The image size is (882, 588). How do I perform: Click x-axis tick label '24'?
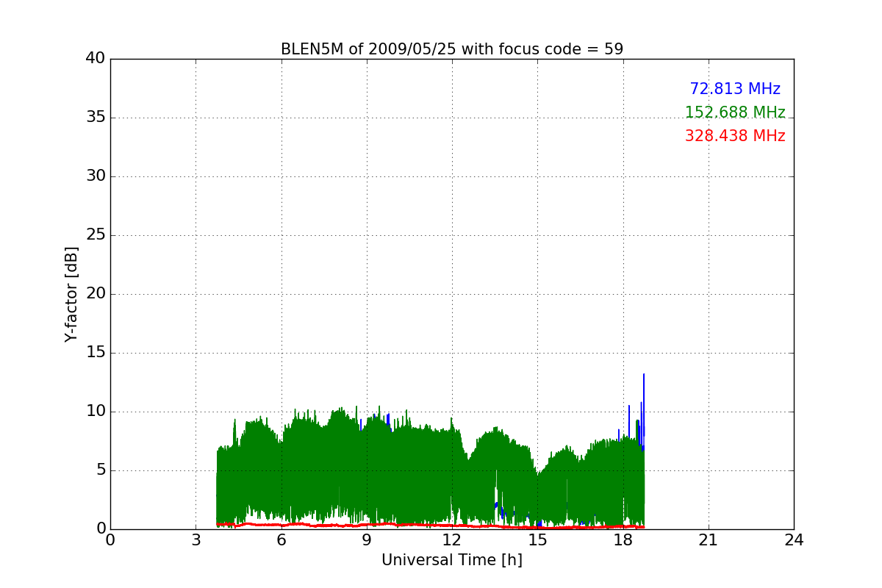point(794,540)
